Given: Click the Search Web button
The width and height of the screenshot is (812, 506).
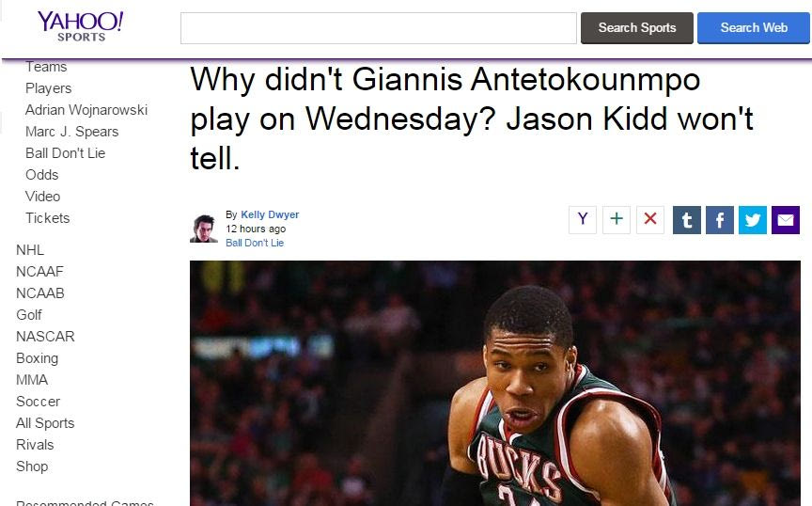Looking at the screenshot, I should pyautogui.click(x=754, y=28).
